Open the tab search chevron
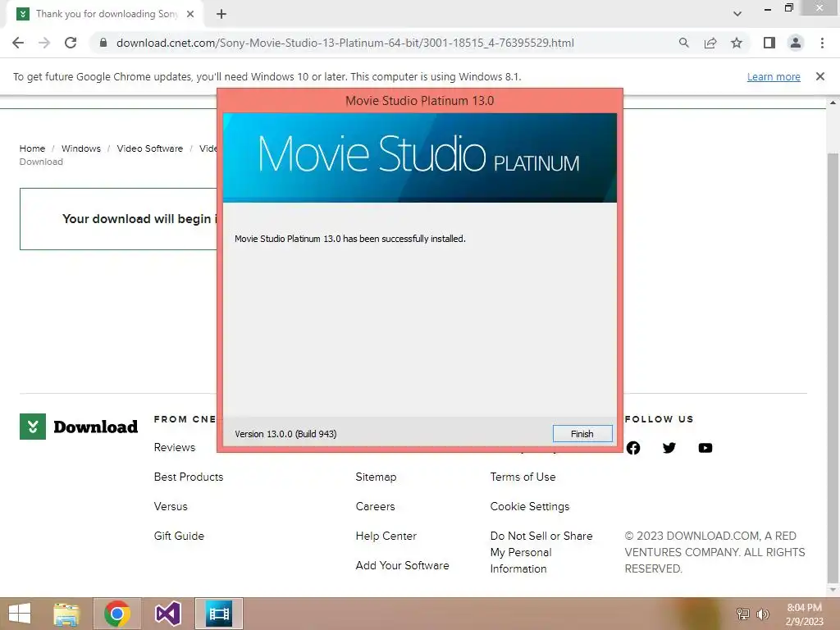 (737, 14)
